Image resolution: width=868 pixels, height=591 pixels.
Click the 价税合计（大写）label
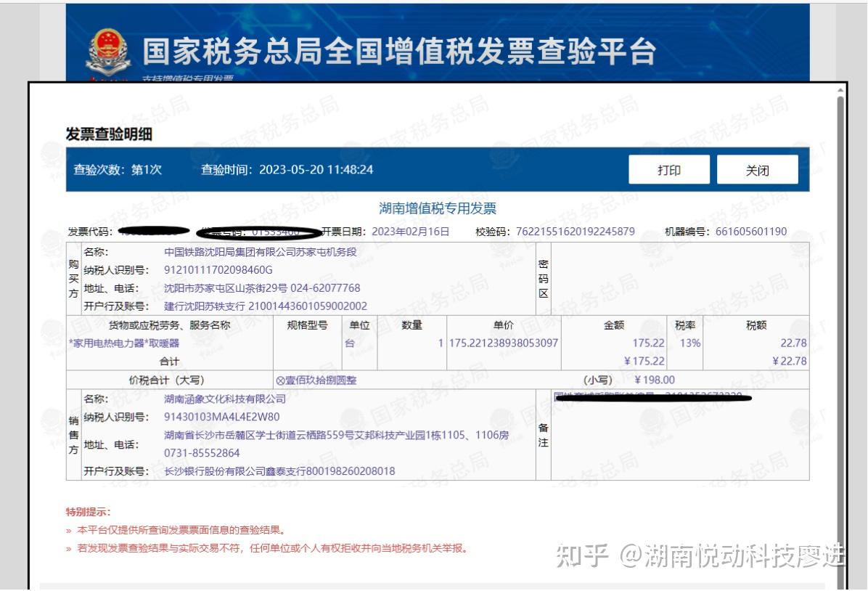(167, 380)
